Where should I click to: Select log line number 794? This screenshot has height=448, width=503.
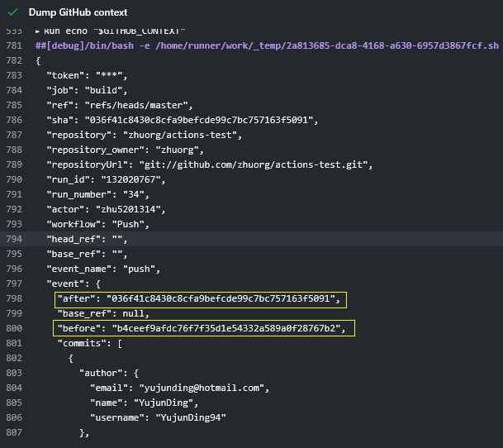tap(14, 239)
